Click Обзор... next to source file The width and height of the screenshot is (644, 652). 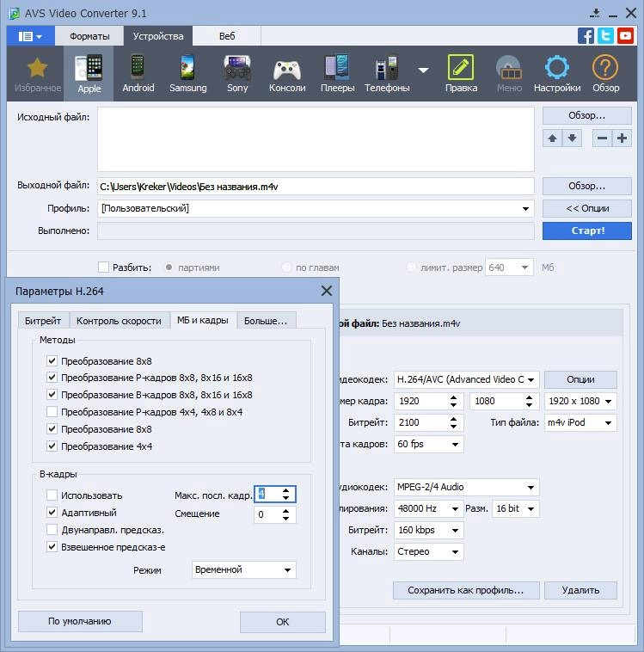coord(587,115)
